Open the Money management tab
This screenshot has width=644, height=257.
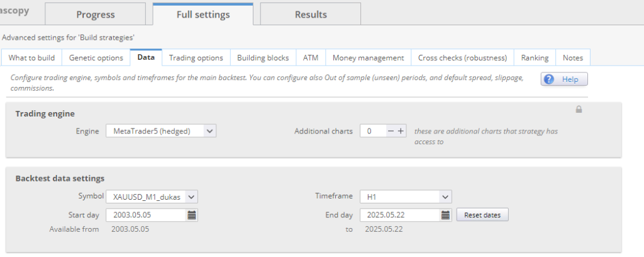pos(368,58)
